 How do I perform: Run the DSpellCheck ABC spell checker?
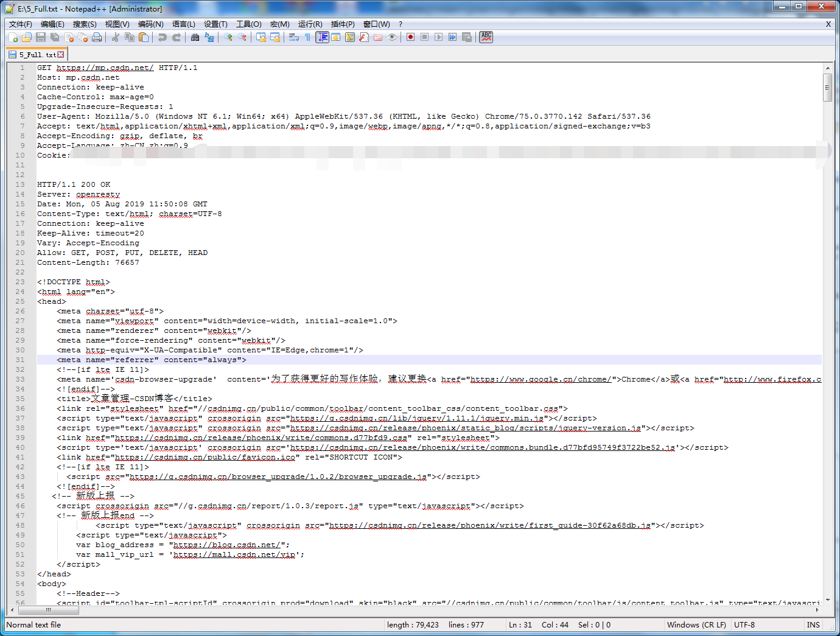(x=485, y=37)
